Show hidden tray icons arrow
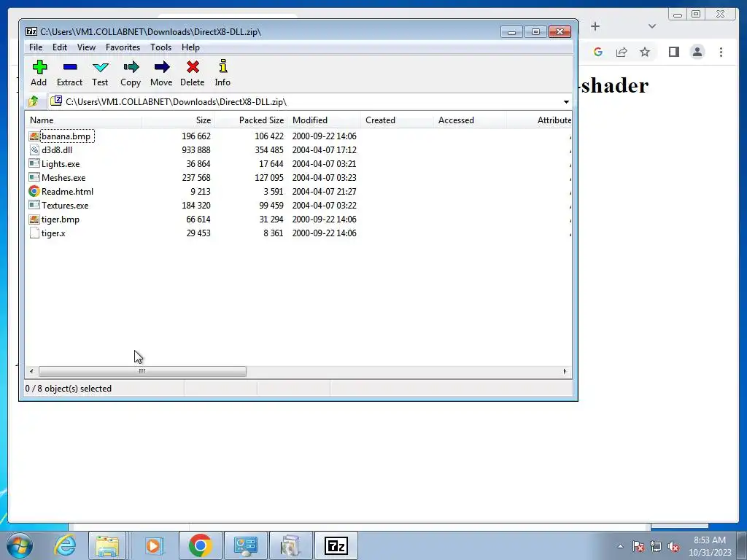 [620, 546]
